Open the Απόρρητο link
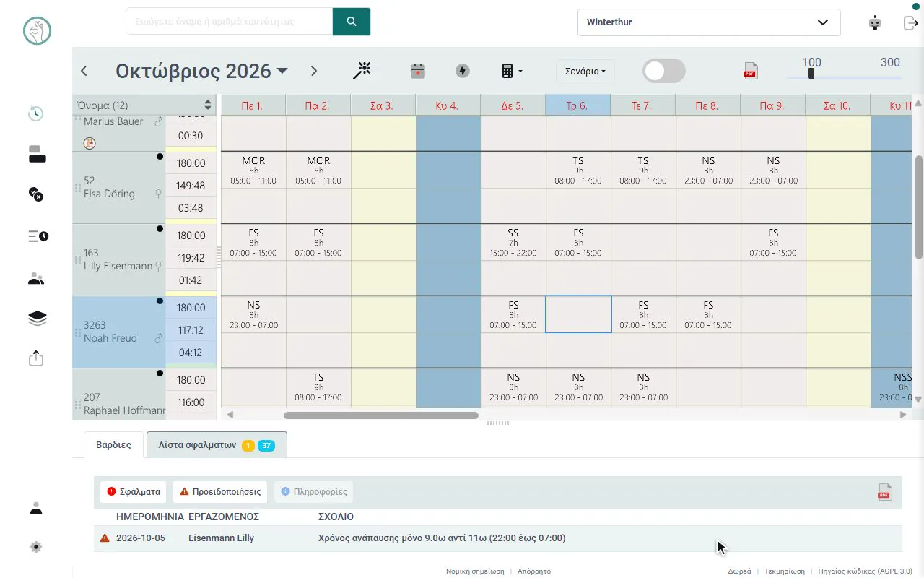Screen dimensions: 924x578 pyautogui.click(x=534, y=571)
